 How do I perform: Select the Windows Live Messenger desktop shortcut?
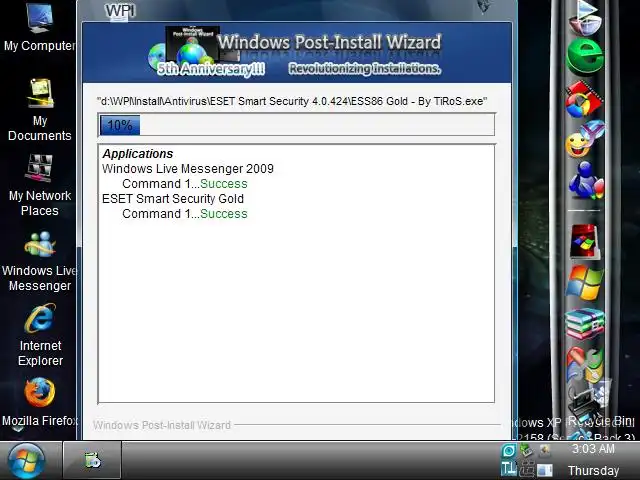click(40, 261)
